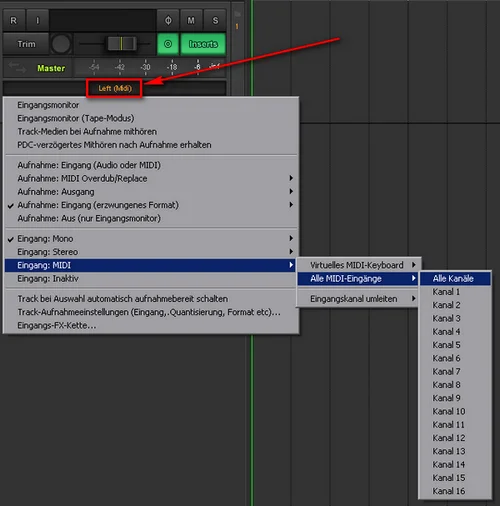Select Kanal 16
This screenshot has width=500, height=506.
[455, 491]
